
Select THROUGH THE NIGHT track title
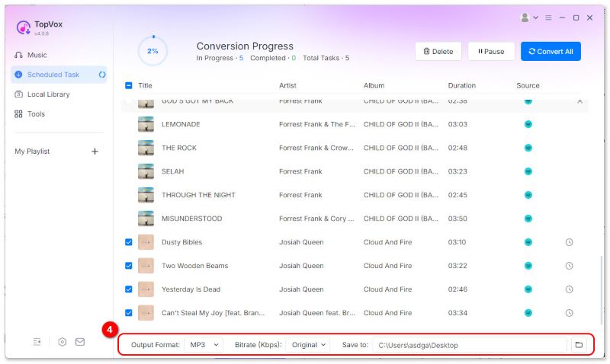click(198, 195)
